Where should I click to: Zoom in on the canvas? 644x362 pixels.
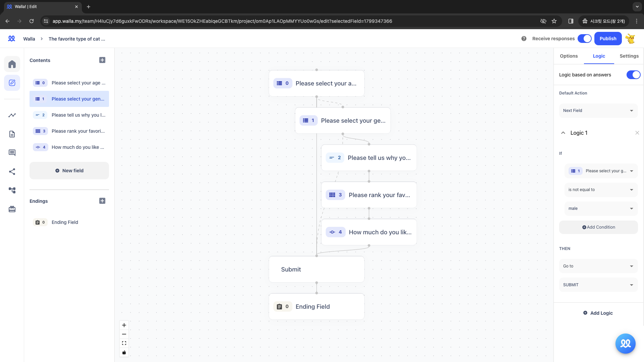point(124,325)
